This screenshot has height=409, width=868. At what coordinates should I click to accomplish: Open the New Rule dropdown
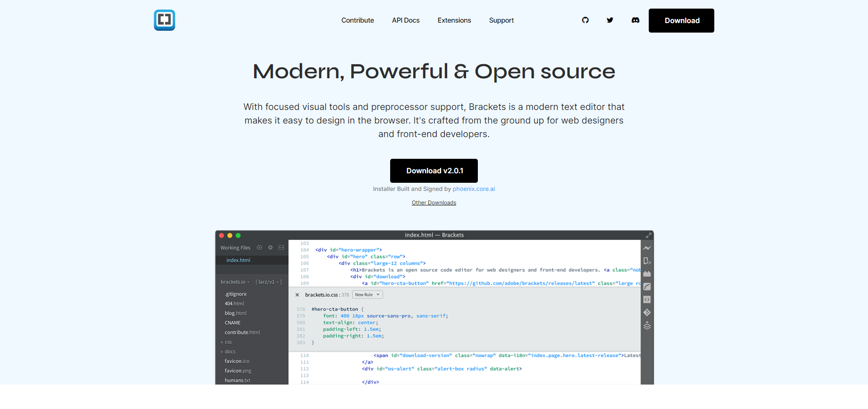click(367, 295)
